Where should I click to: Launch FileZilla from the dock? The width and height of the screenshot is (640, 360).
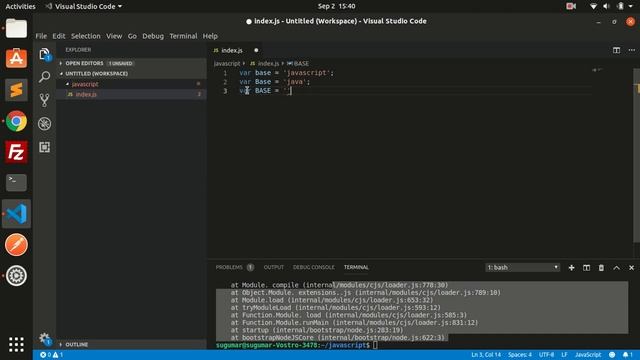16,152
